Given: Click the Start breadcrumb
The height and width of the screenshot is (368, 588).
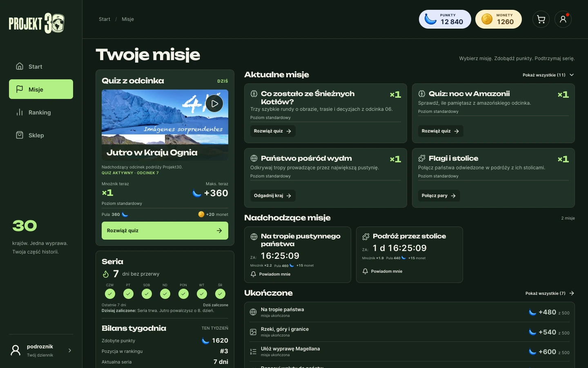Looking at the screenshot, I should (x=105, y=19).
